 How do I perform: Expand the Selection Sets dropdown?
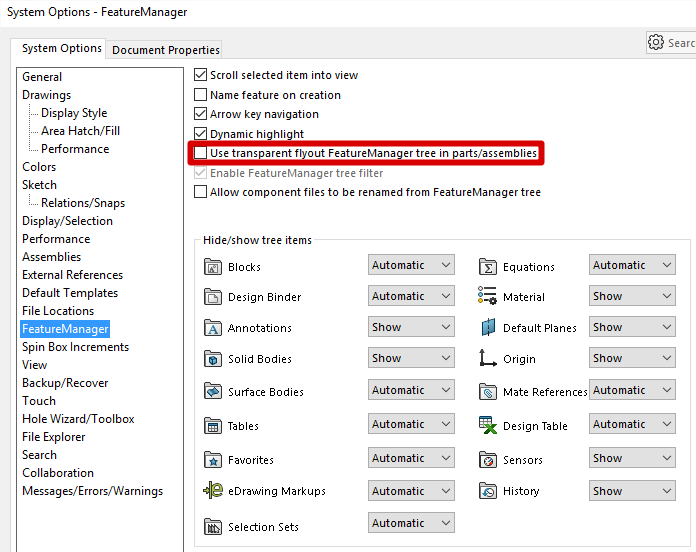(411, 522)
